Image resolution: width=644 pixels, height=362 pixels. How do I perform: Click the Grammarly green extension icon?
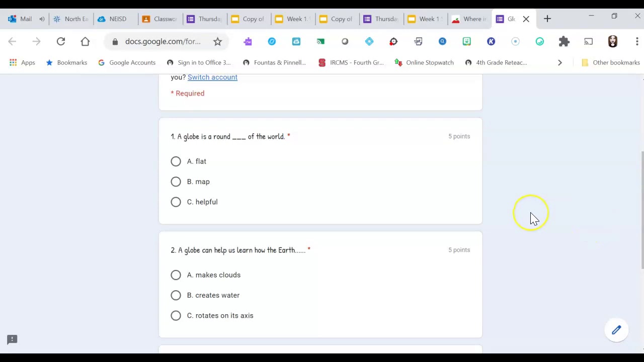540,42
